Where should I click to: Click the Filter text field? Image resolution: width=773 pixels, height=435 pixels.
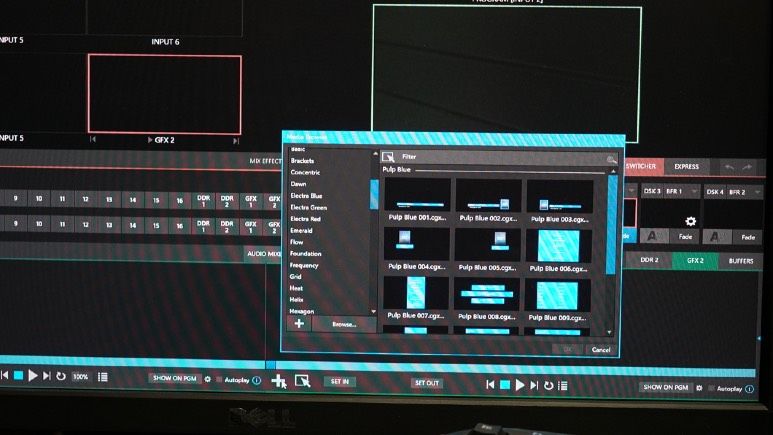point(500,157)
